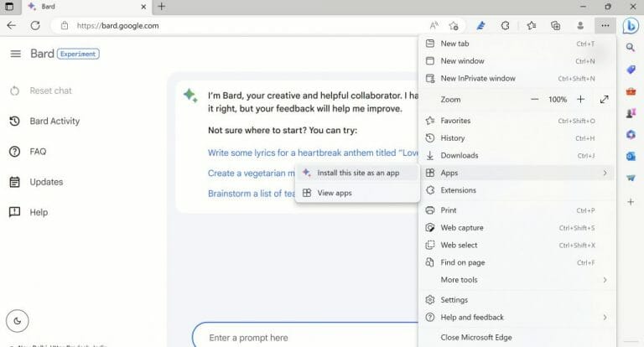Toggle the Settings and more ellipsis button
The width and height of the screenshot is (644, 347).
605,25
